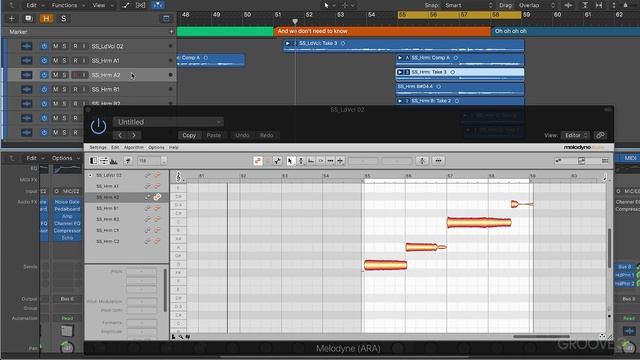Click the Flex show/hide icon in toolbar

tap(140, 5)
